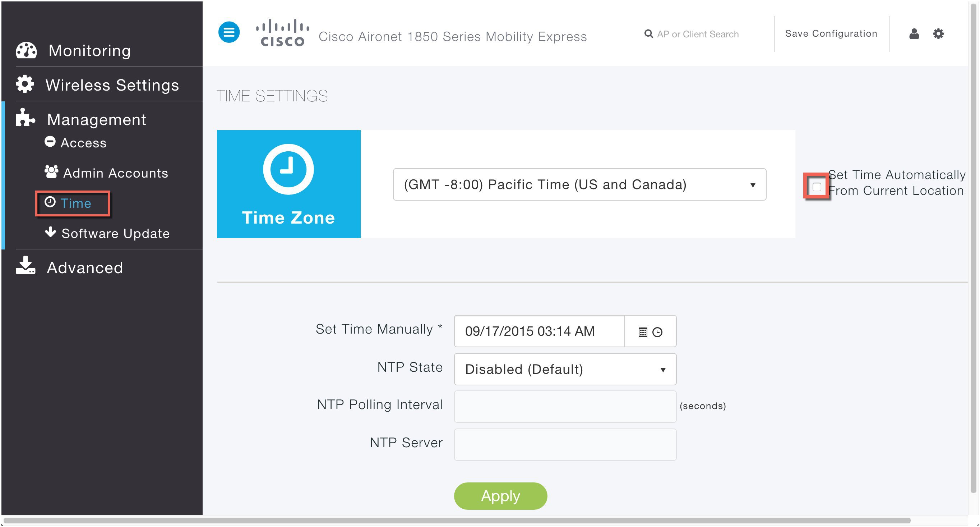The height and width of the screenshot is (527, 980).
Task: Click the 'NTP Polling Interval' label
Action: click(x=380, y=404)
